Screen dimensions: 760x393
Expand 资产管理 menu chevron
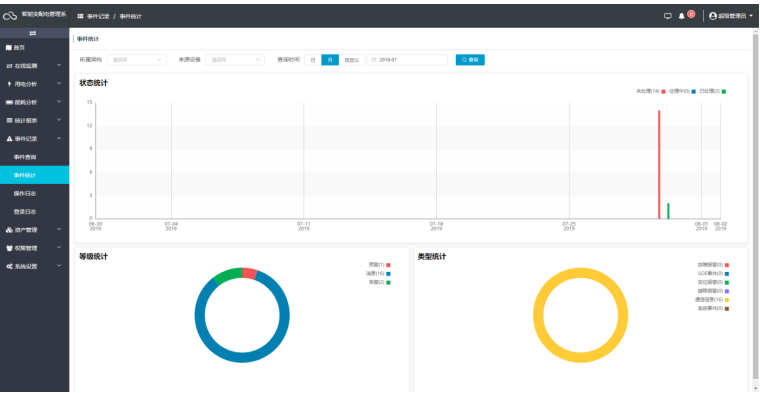coord(59,230)
